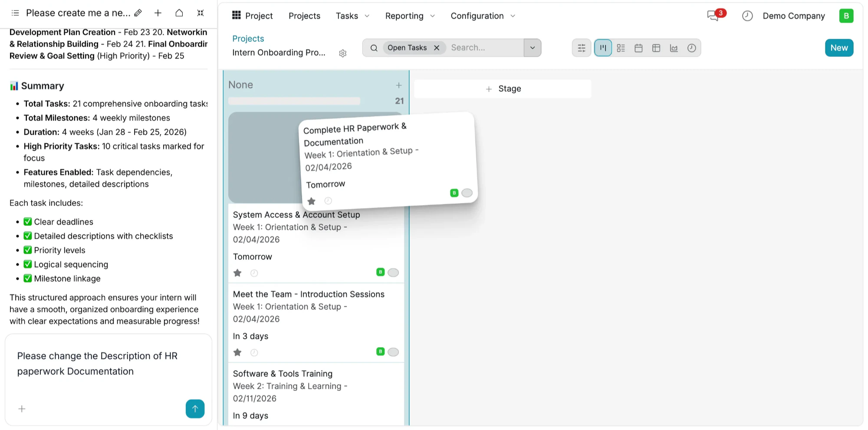This screenshot has width=868, height=430.
Task: Click the New button
Action: click(x=838, y=48)
